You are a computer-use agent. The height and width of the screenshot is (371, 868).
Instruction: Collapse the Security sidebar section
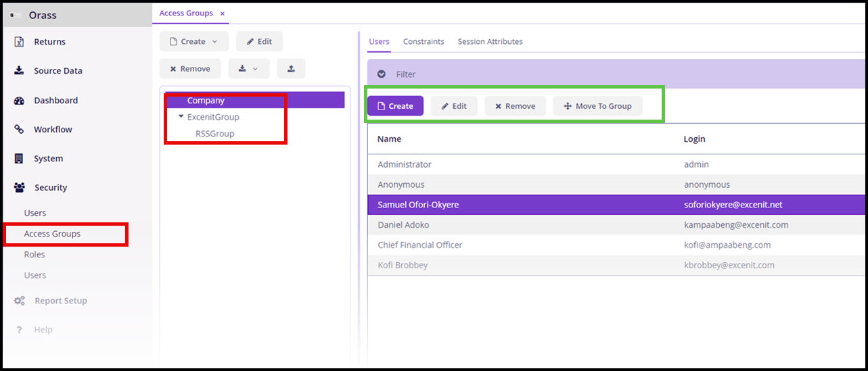(51, 187)
